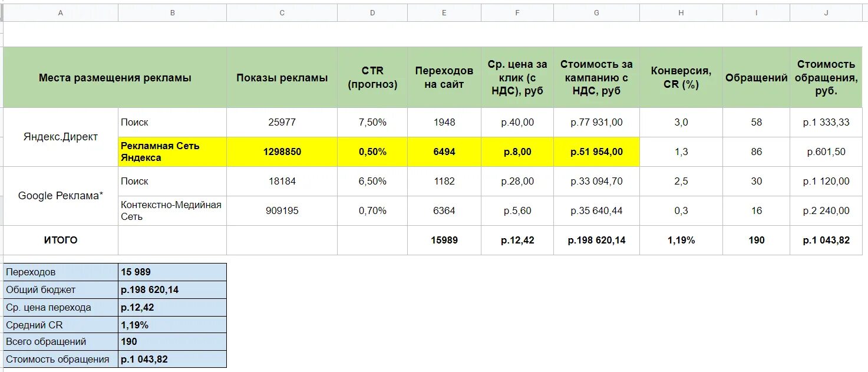Select column D header
This screenshot has width=868, height=372.
coord(372,12)
